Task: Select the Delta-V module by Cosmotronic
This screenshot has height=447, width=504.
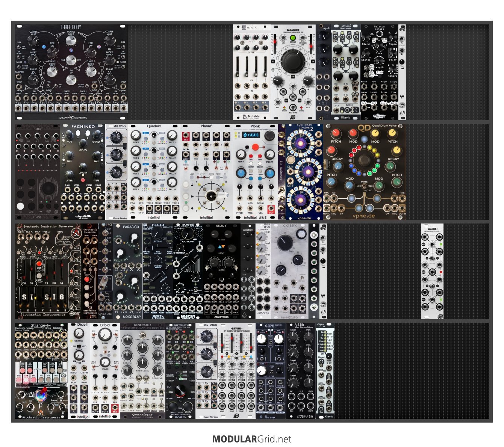Action: pos(222,271)
